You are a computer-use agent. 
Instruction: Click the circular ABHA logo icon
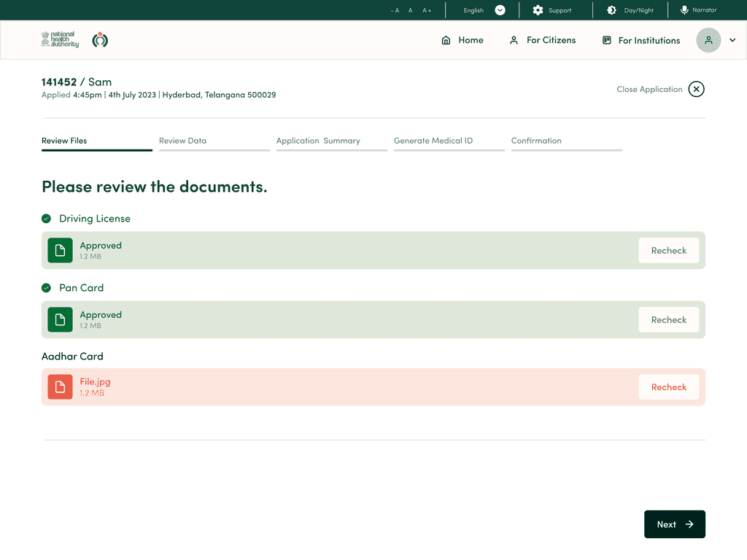click(100, 40)
